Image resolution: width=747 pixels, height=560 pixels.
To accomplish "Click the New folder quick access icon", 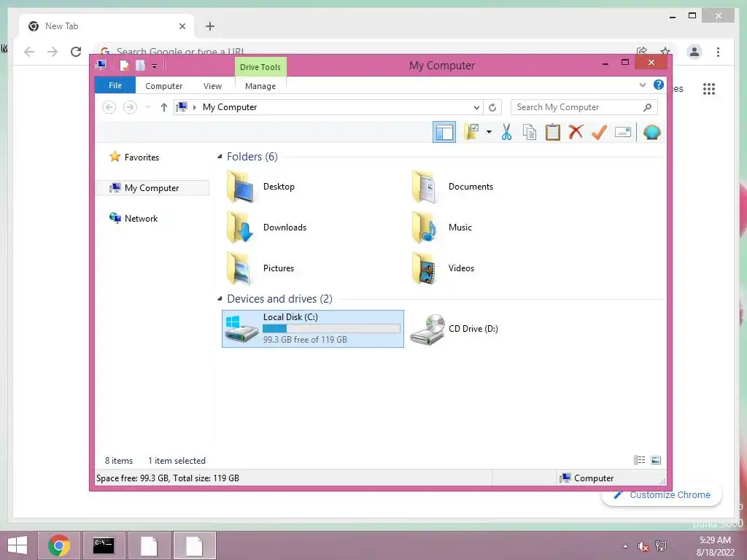I will click(140, 65).
